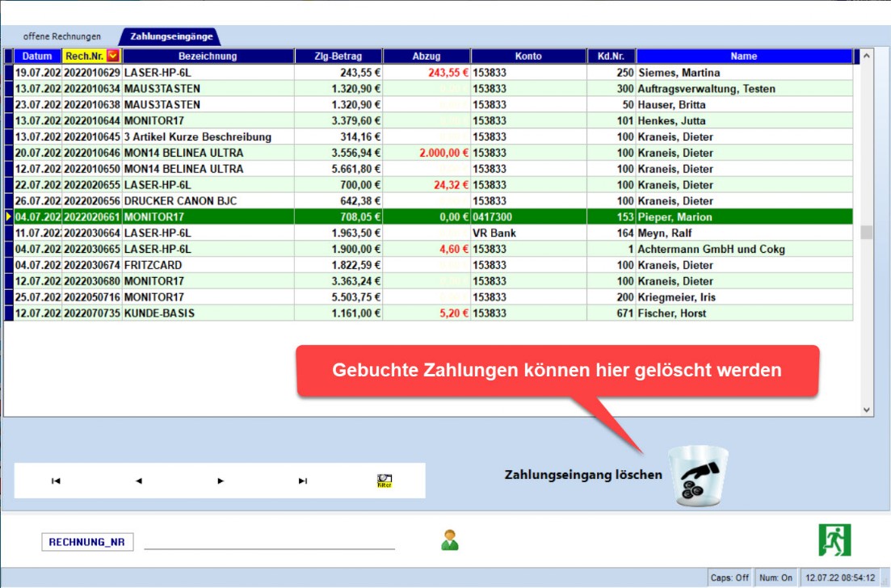
Task: Click the Name column header
Action: coord(743,57)
